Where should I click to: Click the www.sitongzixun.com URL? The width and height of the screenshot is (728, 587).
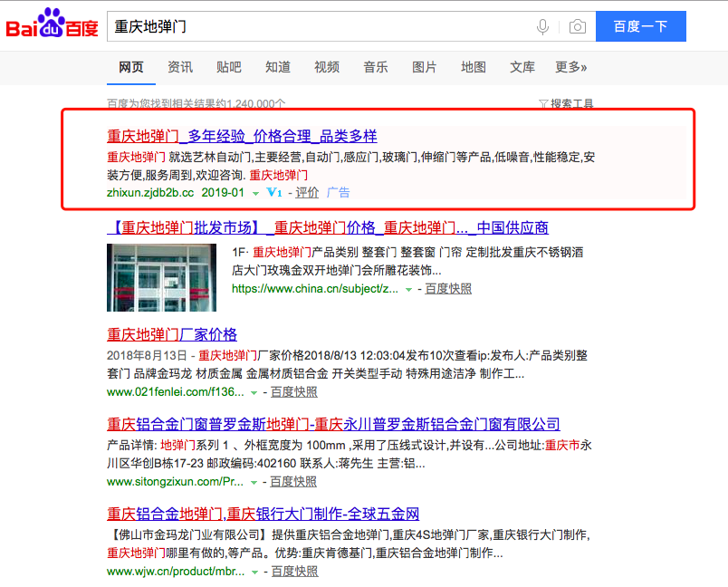coord(175,482)
